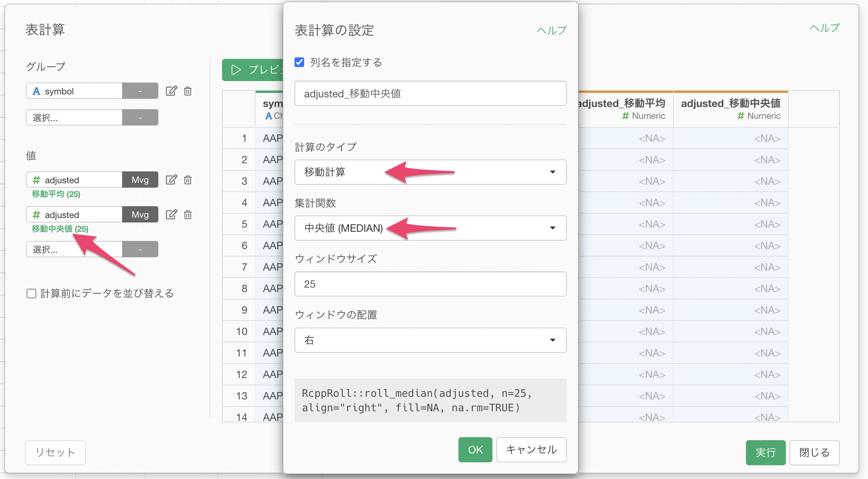Open ヘルプ link in settings dialog
868x479 pixels.
pos(551,30)
